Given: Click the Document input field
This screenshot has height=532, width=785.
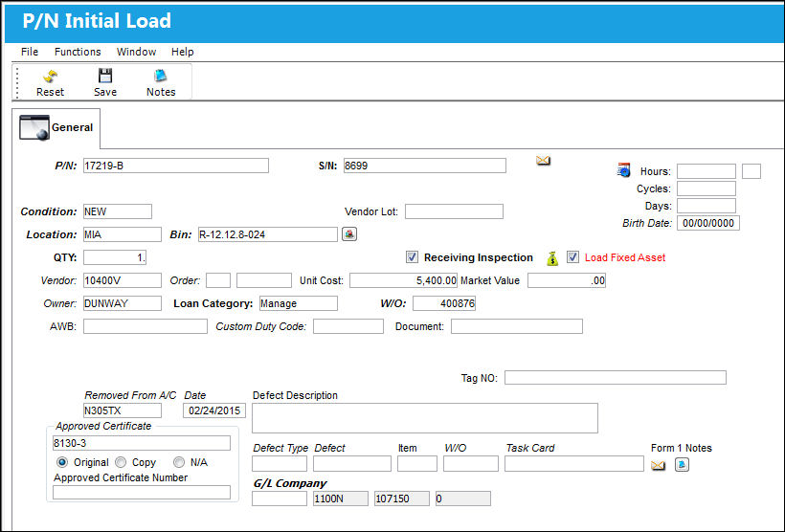Looking at the screenshot, I should click(517, 326).
